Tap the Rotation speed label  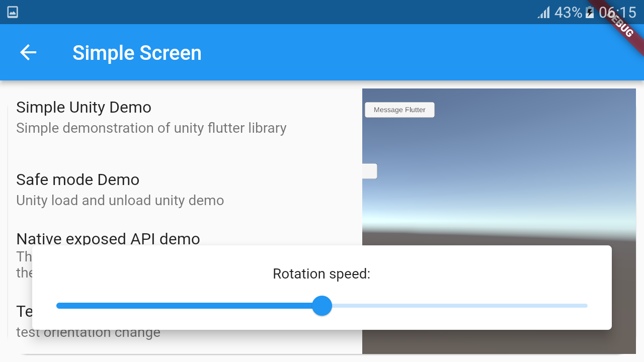click(x=321, y=274)
